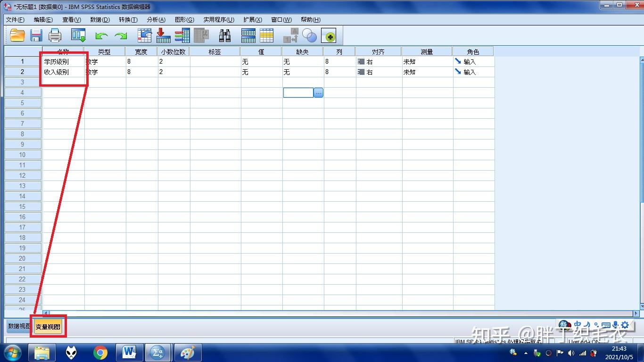This screenshot has width=644, height=362.
Task: Launch Chrome from the taskbar
Action: [100, 352]
